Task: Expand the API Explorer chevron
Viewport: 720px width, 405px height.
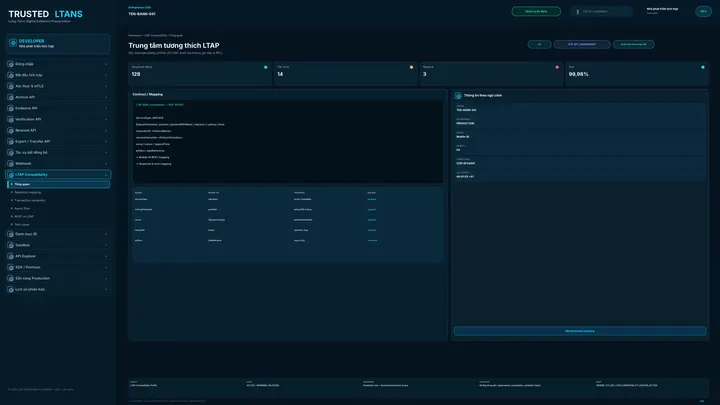Action: click(x=106, y=256)
